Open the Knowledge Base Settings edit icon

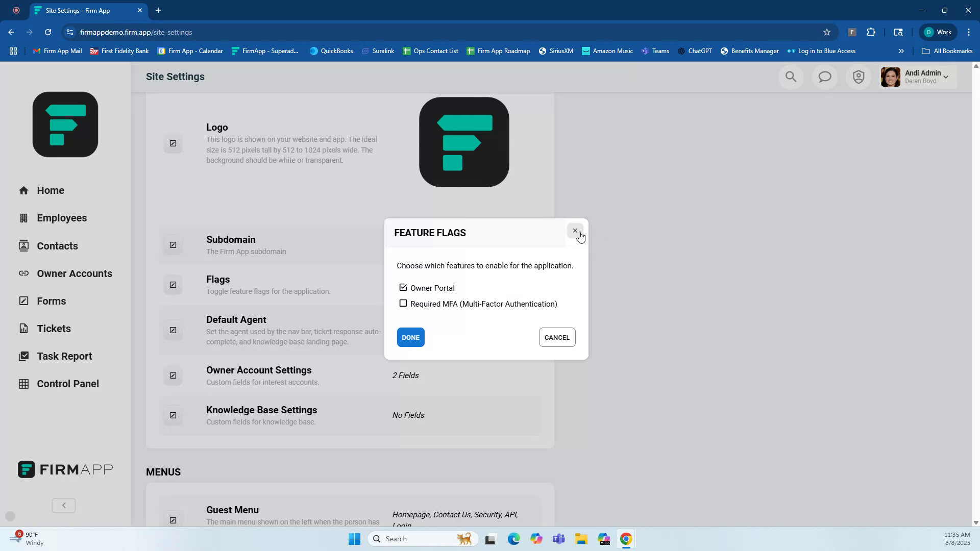click(173, 415)
